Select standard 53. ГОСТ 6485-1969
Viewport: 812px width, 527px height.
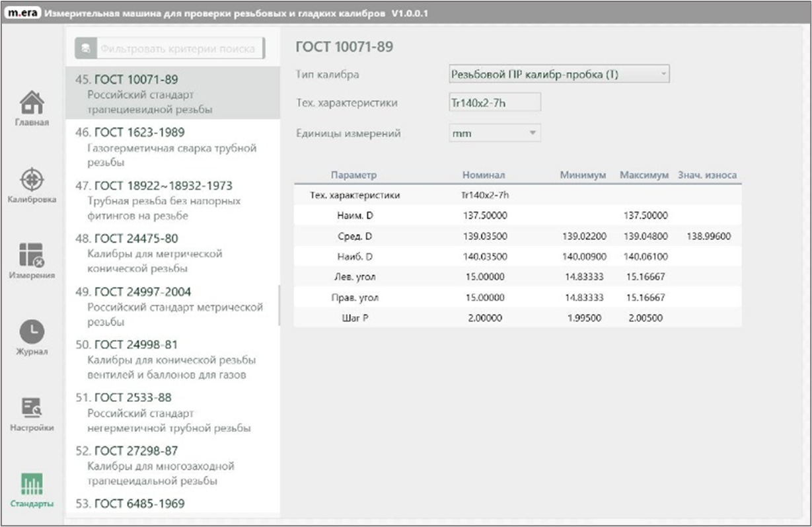tap(173, 504)
